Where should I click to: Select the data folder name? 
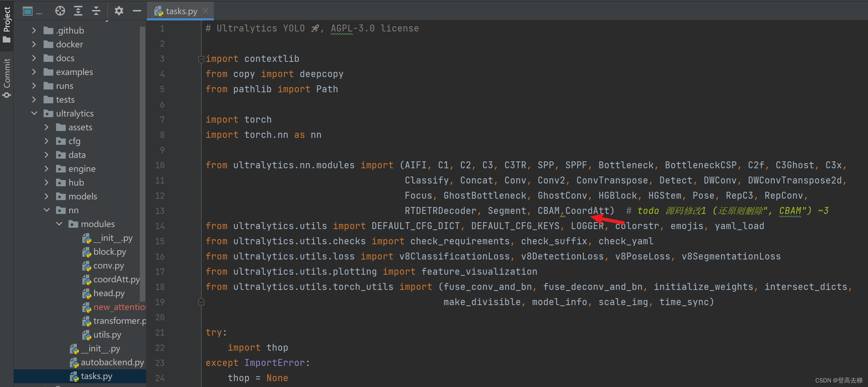pos(77,155)
